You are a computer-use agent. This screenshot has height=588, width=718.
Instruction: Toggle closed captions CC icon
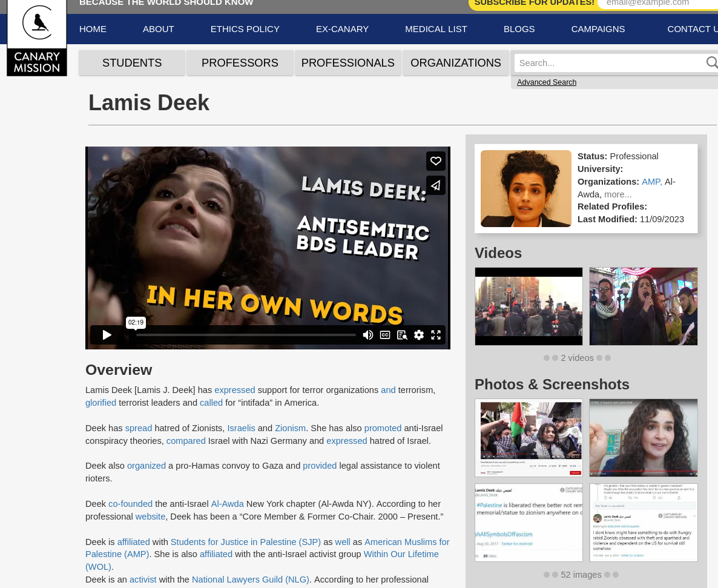385,335
